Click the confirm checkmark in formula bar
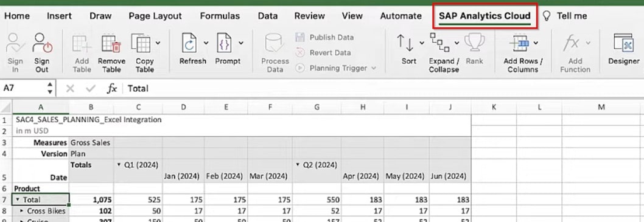This screenshot has height=222, width=644. (x=91, y=88)
